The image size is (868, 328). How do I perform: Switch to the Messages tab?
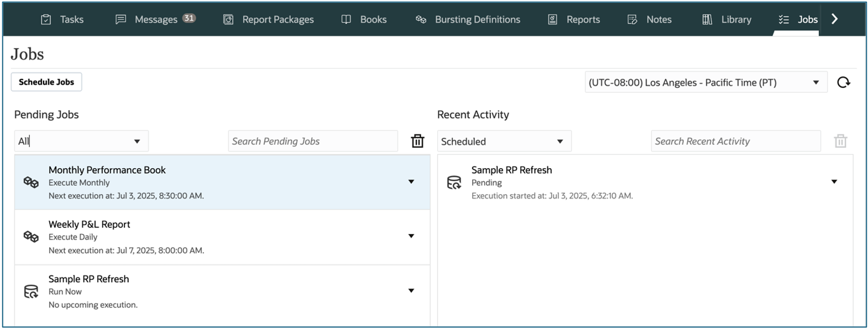(x=155, y=19)
